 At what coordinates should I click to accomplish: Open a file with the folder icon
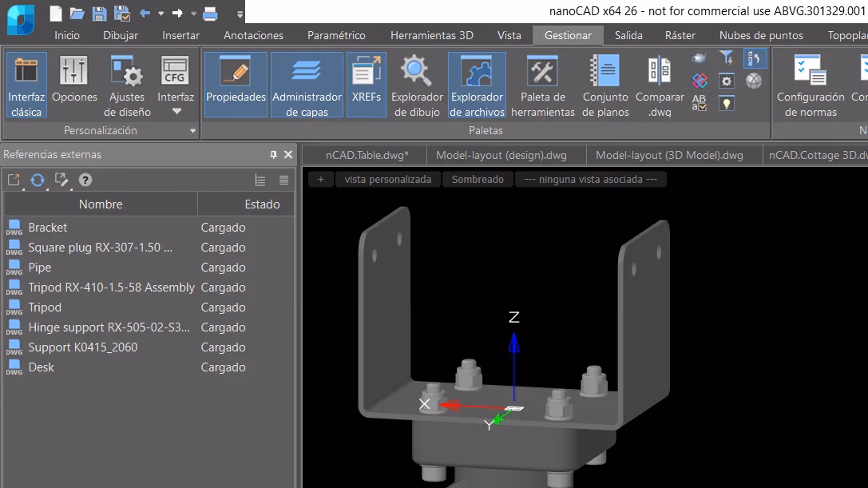pos(77,14)
